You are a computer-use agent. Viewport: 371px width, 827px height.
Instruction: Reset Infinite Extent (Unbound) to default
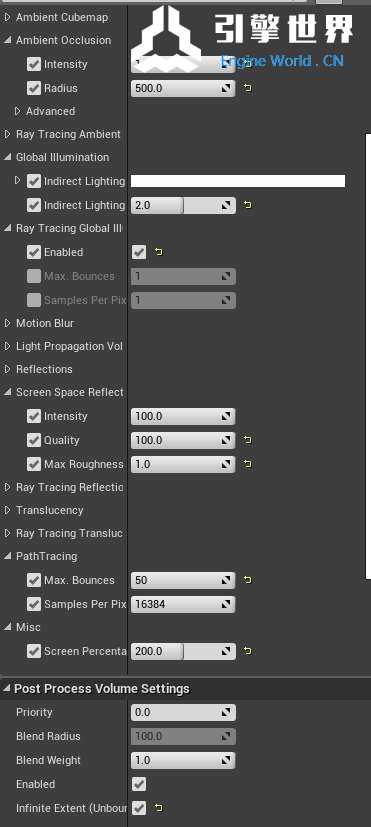pyautogui.click(x=159, y=807)
